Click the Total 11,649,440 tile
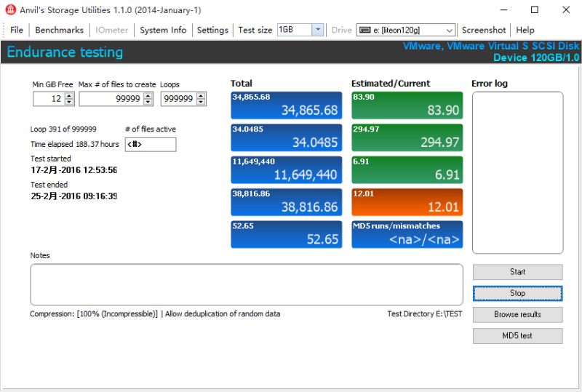The height and width of the screenshot is (392, 582). [286, 170]
